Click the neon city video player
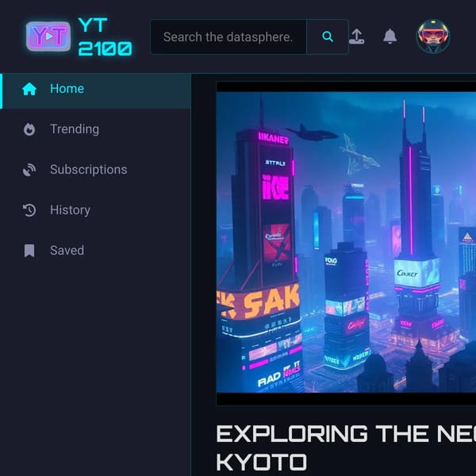The height and width of the screenshot is (476, 476). [x=346, y=244]
